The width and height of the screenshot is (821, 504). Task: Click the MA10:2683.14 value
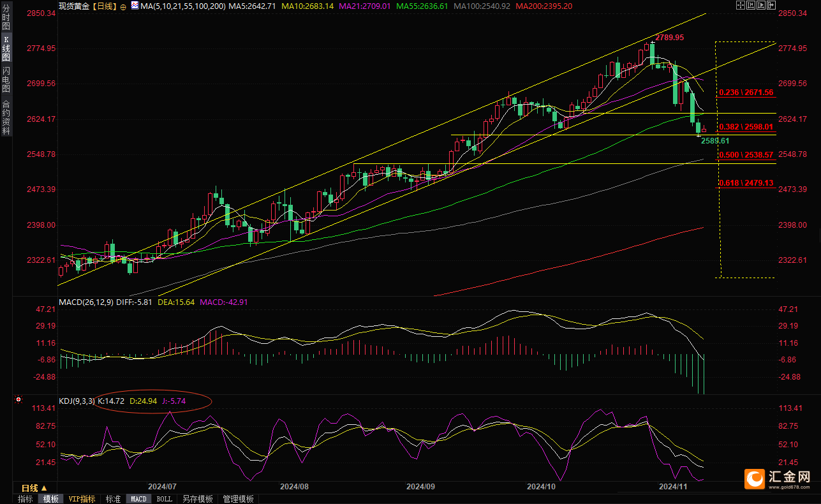[x=307, y=6]
